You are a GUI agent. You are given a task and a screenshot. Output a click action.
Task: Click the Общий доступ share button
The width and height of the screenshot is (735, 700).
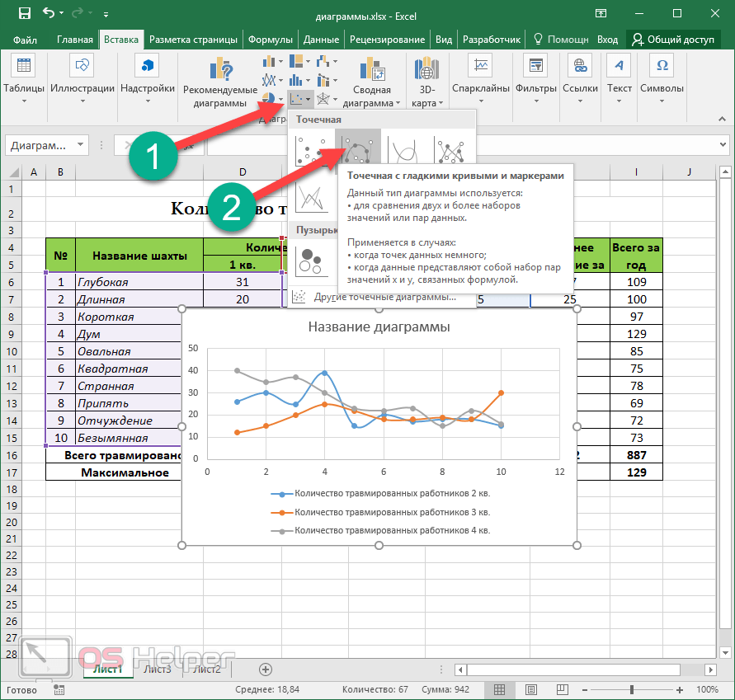pyautogui.click(x=674, y=40)
